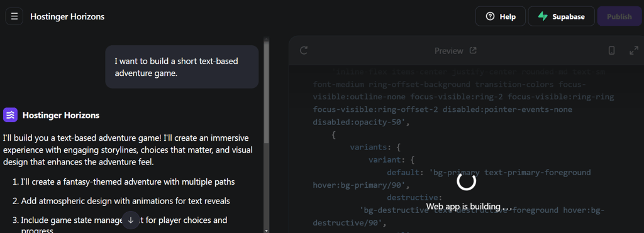
Task: Open the Supabase integration
Action: pyautogui.click(x=561, y=17)
